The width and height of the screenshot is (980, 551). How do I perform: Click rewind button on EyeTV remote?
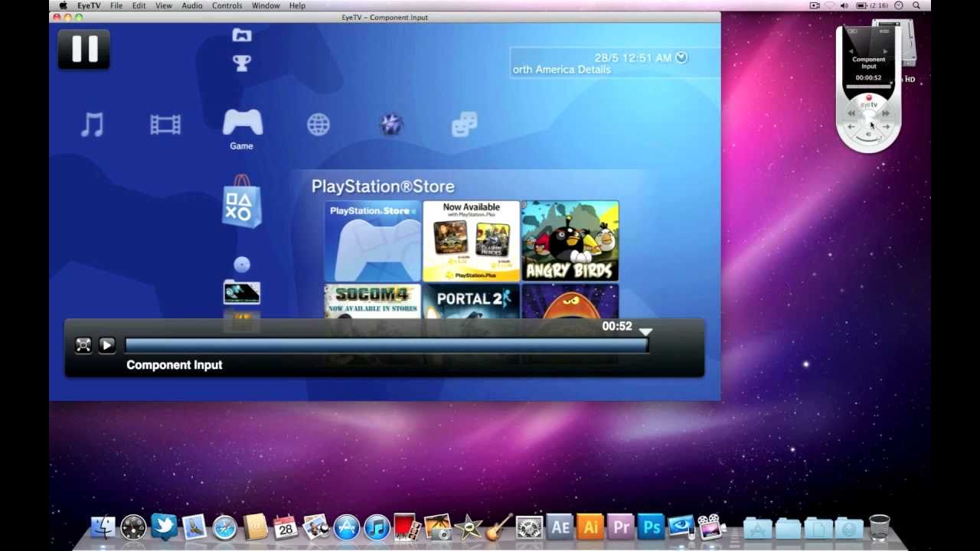[x=851, y=113]
